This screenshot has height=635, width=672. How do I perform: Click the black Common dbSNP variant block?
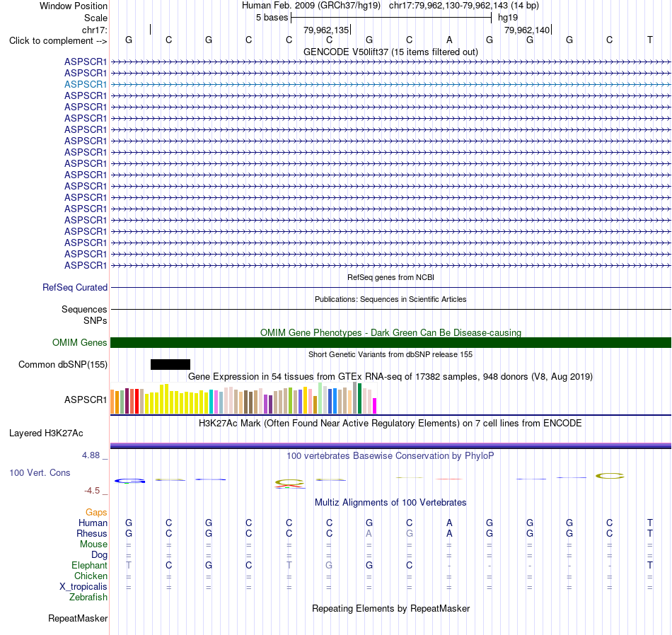click(170, 365)
